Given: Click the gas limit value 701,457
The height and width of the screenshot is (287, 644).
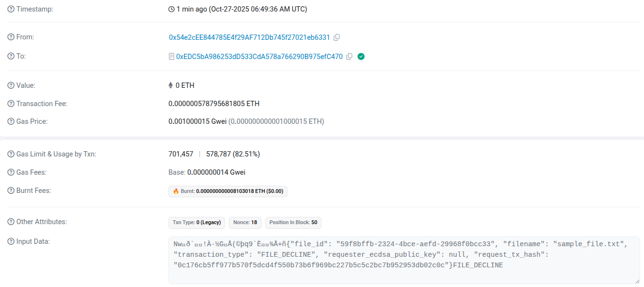Looking at the screenshot, I should [181, 154].
